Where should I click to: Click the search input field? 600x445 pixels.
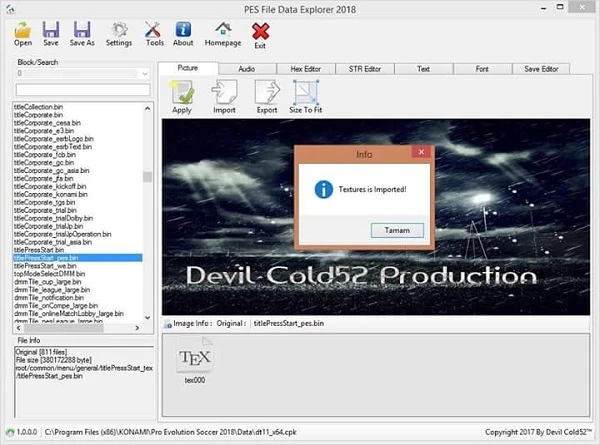83,90
